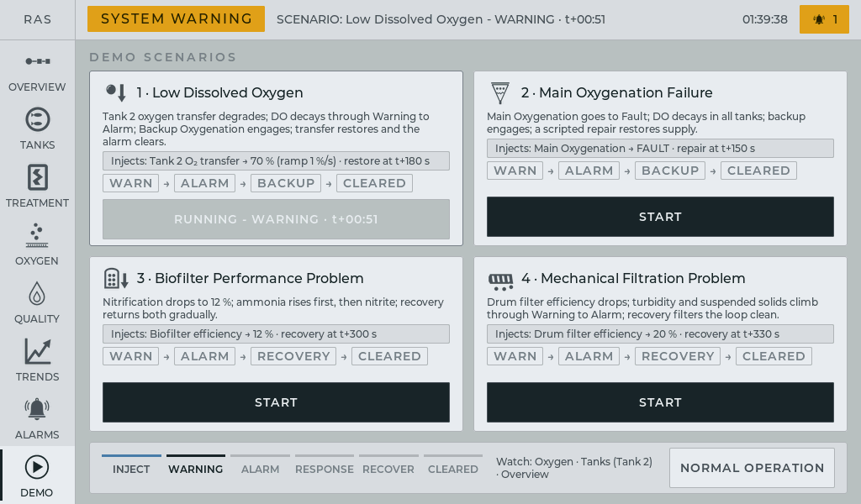Open the Treatment section icon
This screenshot has height=504, width=861.
(x=37, y=177)
